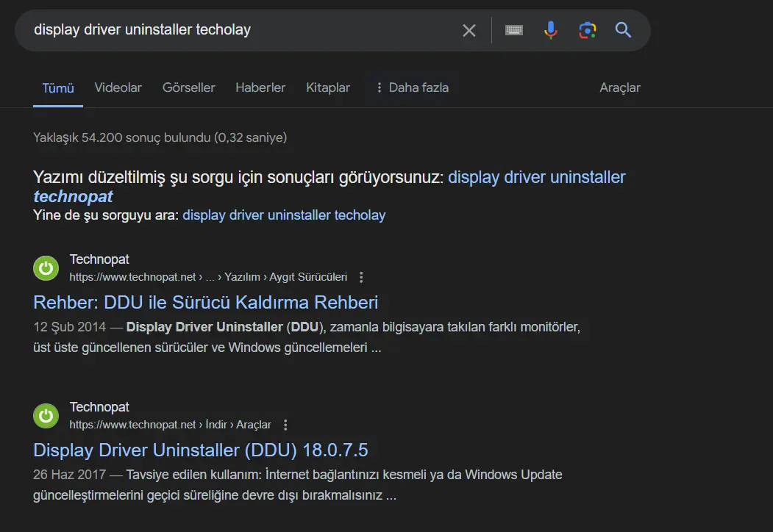This screenshot has height=532, width=773.
Task: Open options menu for the İndir Araçlar result
Action: coord(285,425)
